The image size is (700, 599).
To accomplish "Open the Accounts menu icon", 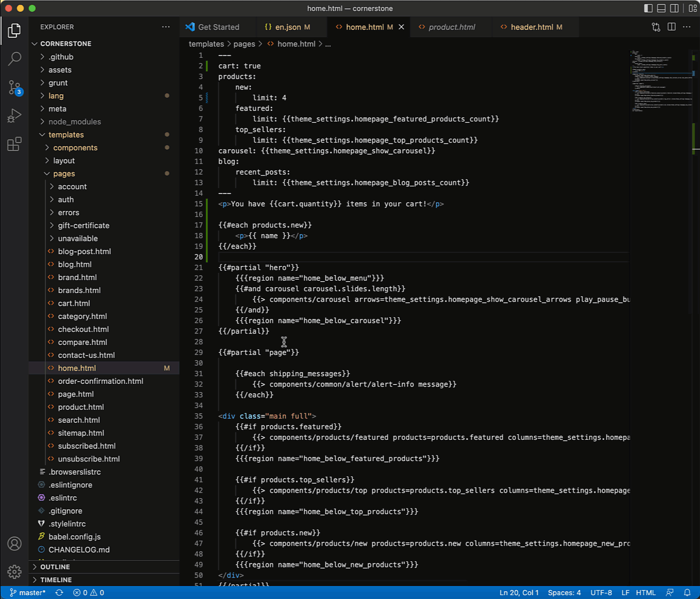I will click(x=14, y=544).
